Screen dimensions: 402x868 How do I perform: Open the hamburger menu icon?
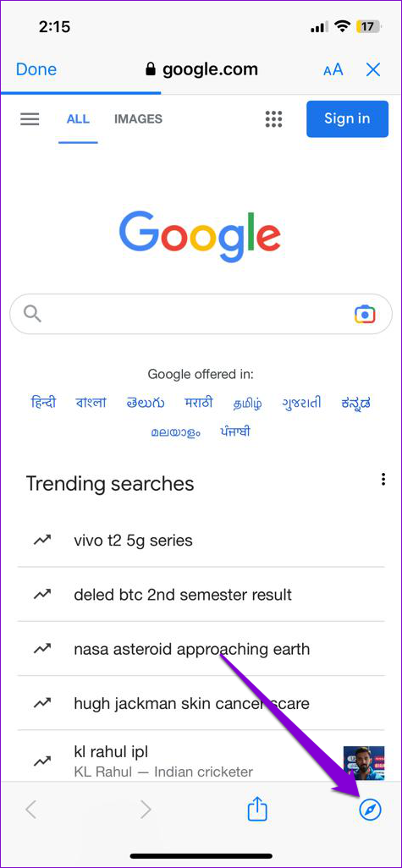(x=30, y=119)
